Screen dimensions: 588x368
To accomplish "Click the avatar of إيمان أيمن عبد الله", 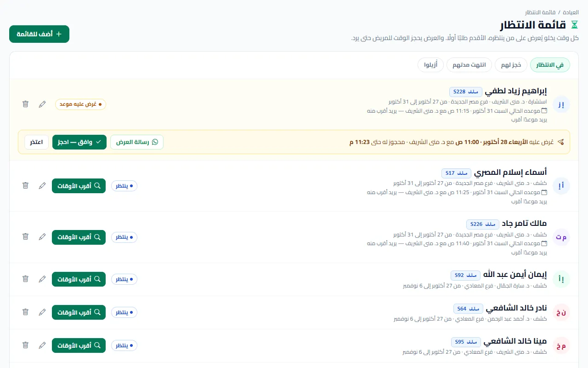I will (561, 279).
